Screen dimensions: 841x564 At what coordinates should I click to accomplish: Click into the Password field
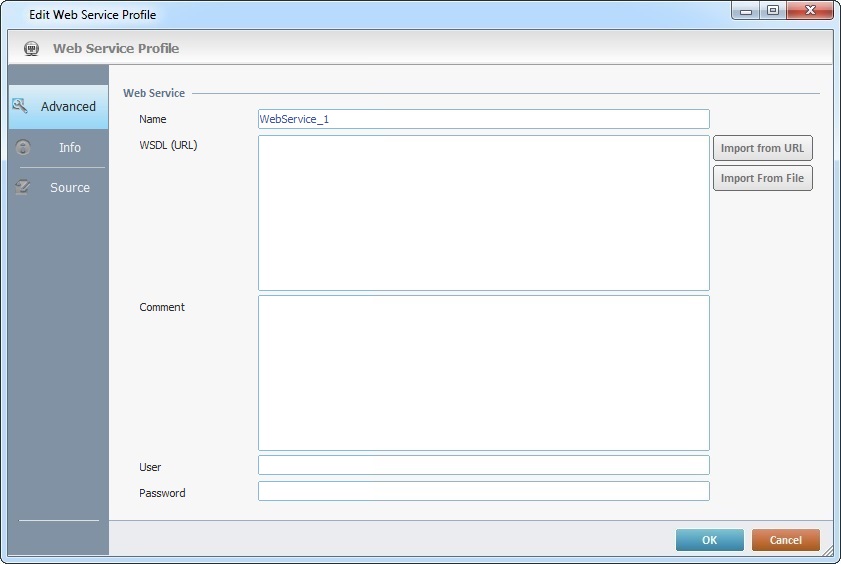[483, 491]
